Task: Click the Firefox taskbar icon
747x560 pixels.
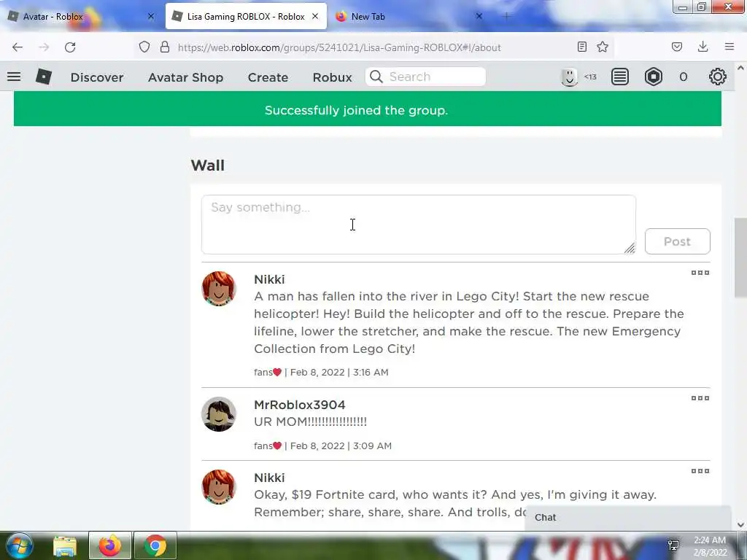Action: click(x=110, y=545)
